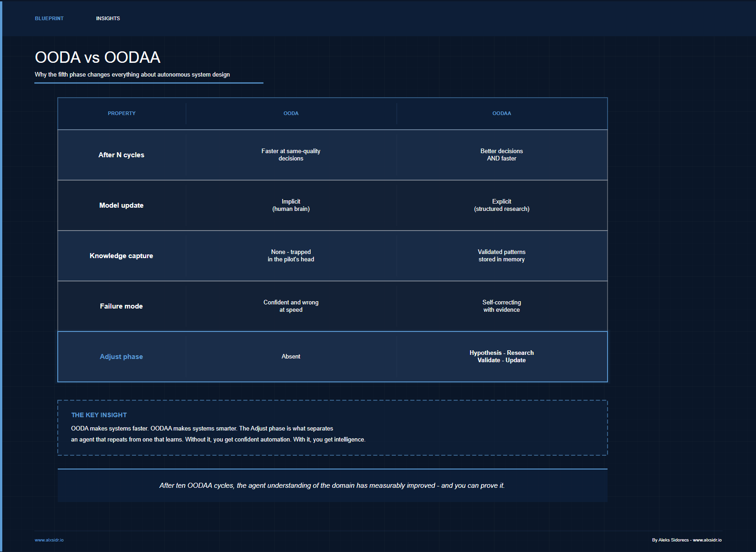The height and width of the screenshot is (552, 756).
Task: Click the 'Absent' cell in the Adjust phase row
Action: (291, 357)
